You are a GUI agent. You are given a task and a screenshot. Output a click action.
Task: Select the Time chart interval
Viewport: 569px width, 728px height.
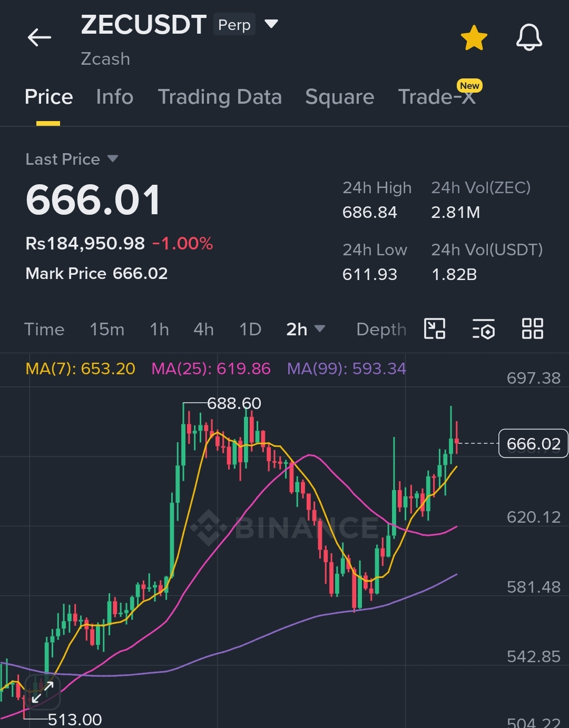point(44,329)
